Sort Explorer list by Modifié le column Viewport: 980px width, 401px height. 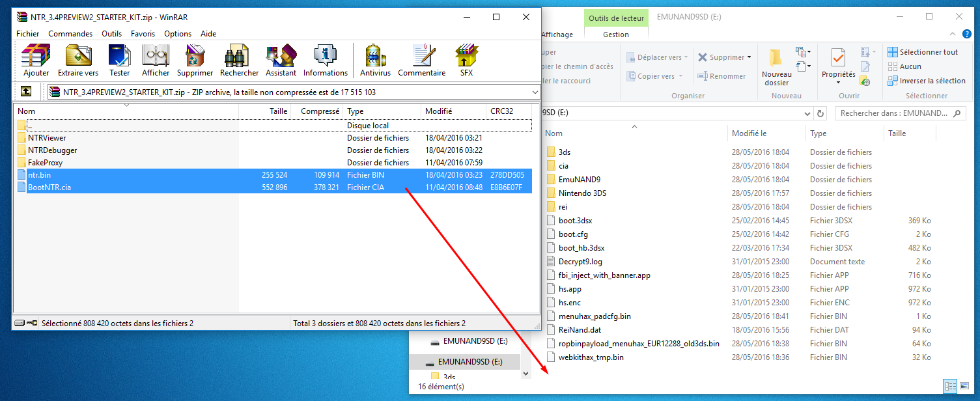pos(766,133)
